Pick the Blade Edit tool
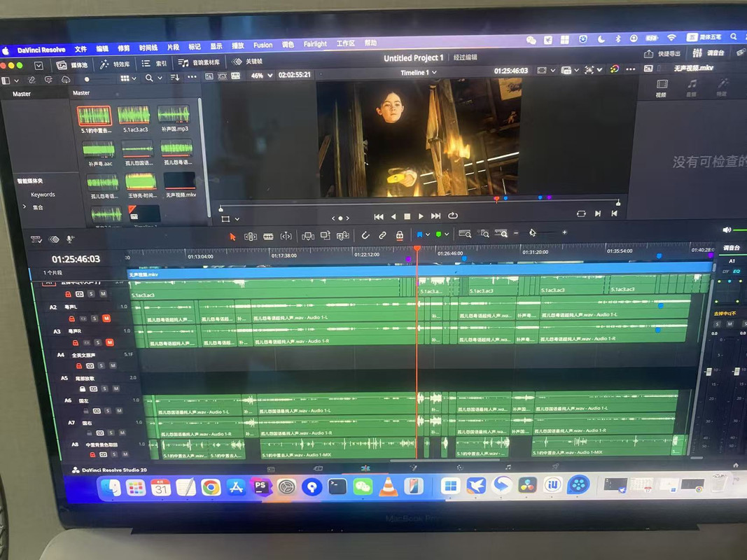Viewport: 747px width, 560px height. (x=268, y=237)
